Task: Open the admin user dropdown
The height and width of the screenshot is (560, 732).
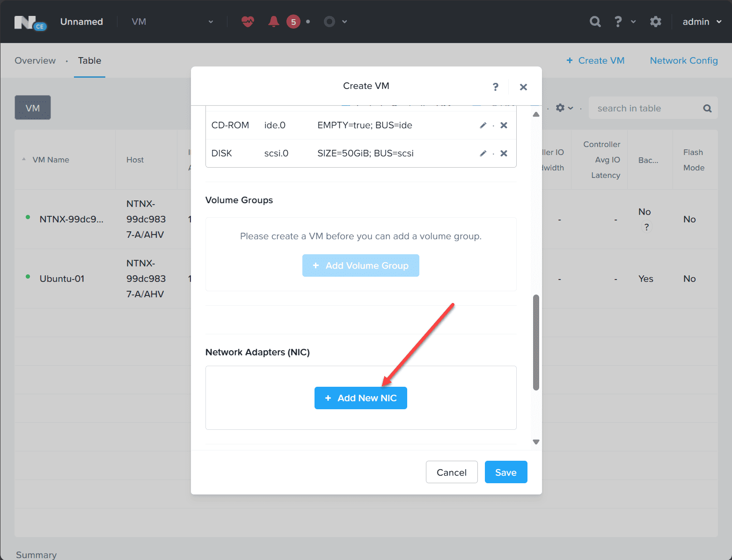Action: [x=702, y=22]
